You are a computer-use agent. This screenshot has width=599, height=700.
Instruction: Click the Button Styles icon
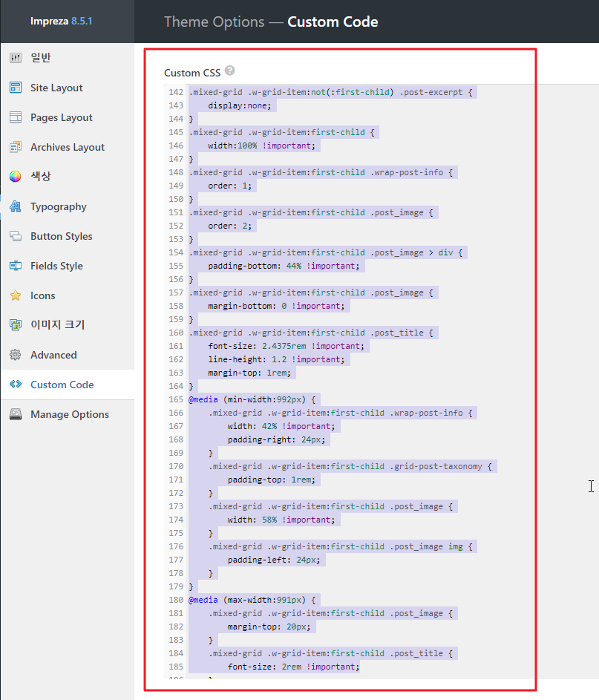[x=16, y=236]
